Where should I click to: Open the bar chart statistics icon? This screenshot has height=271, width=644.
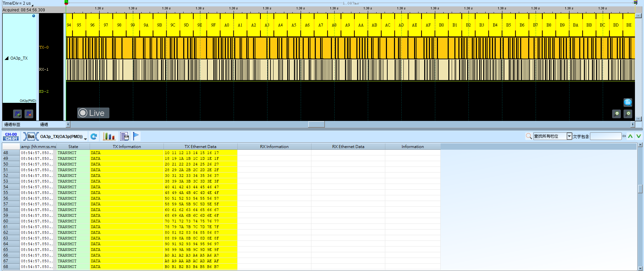[109, 136]
